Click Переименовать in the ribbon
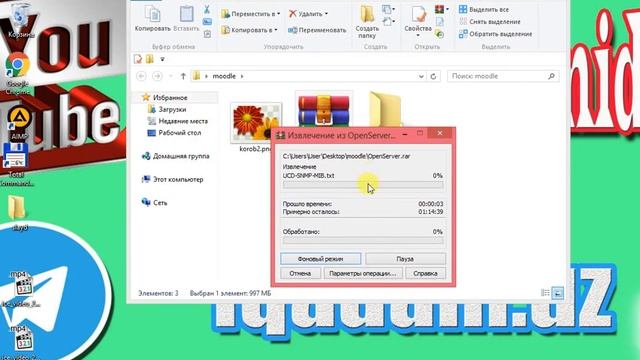The image size is (640, 360). 317,30
